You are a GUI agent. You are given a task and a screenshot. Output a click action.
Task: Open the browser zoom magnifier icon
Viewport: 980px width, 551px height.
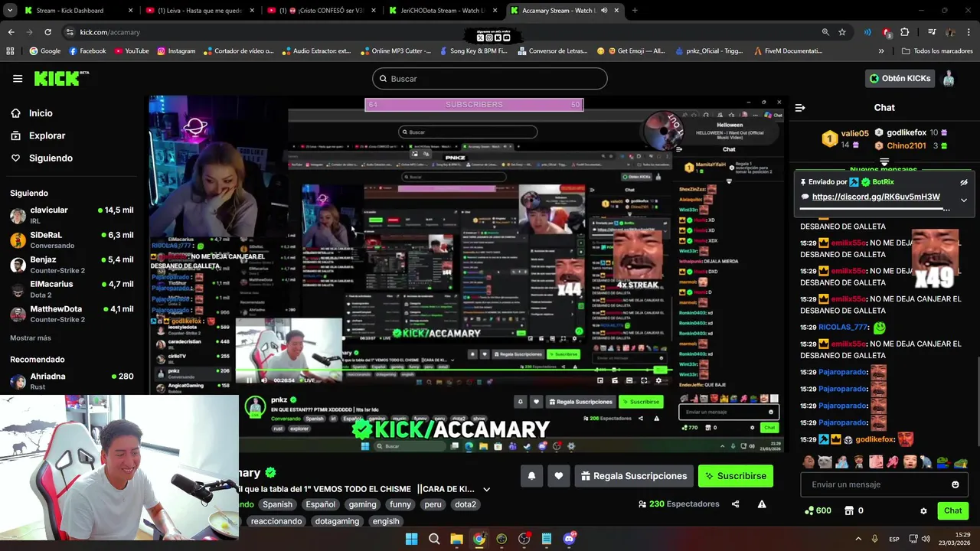[825, 32]
